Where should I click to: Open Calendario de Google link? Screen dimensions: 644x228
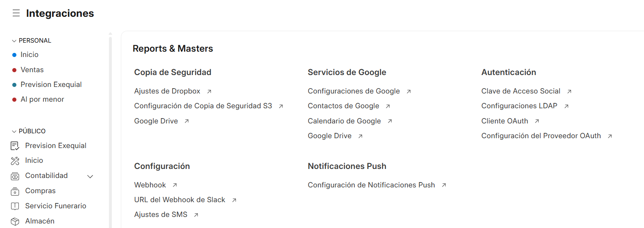345,121
